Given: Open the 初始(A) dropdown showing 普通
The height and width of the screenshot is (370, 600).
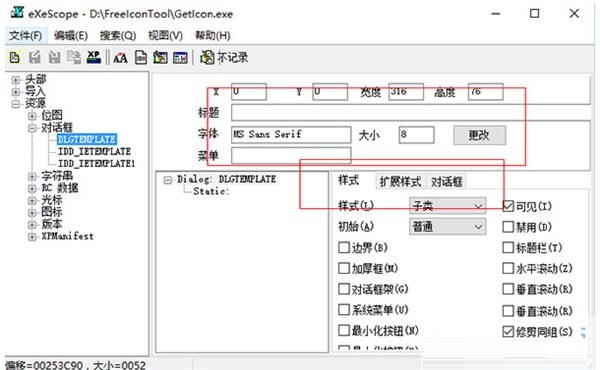Looking at the screenshot, I should pos(447,227).
